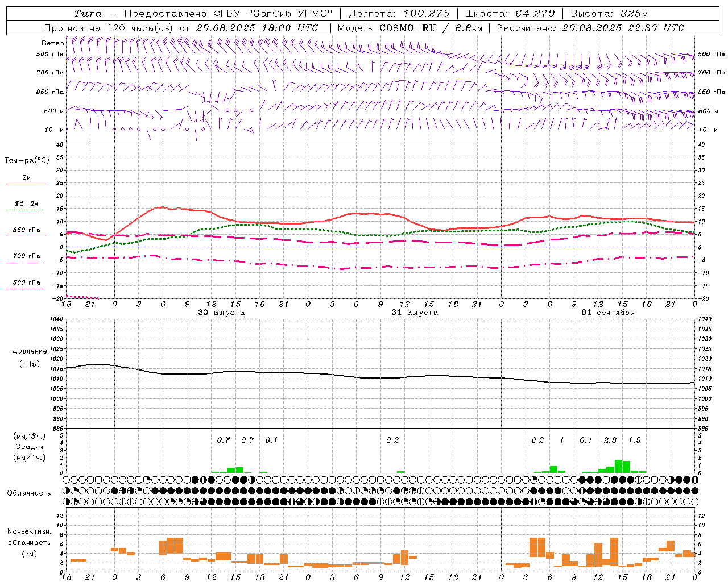The width and height of the screenshot is (728, 582).
Task: Click the date label "31 августа"
Action: click(x=415, y=313)
